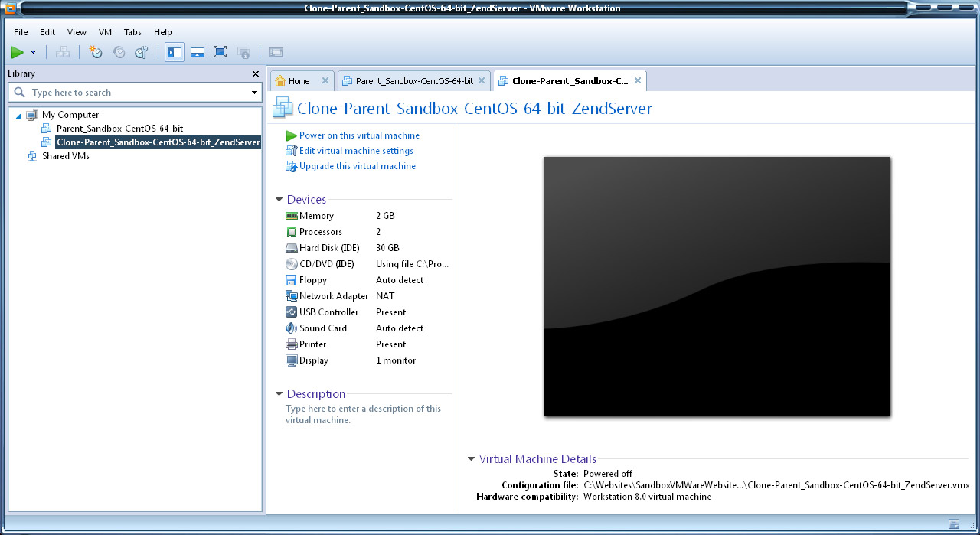This screenshot has height=535, width=980.
Task: Close the Clone-Parent_Sandbox tab
Action: (x=638, y=80)
